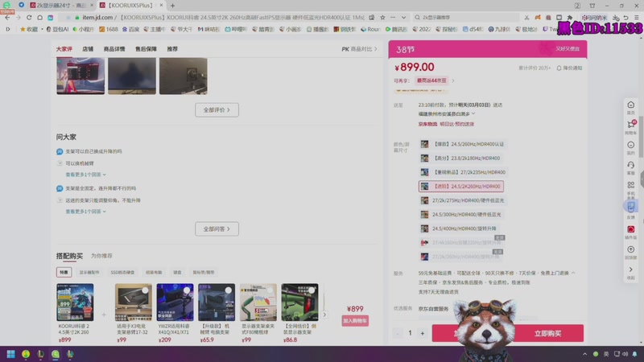This screenshot has height=362, width=644.
Task: Tick the ¥86.8 side stand bundle circle
Action: pos(311,290)
